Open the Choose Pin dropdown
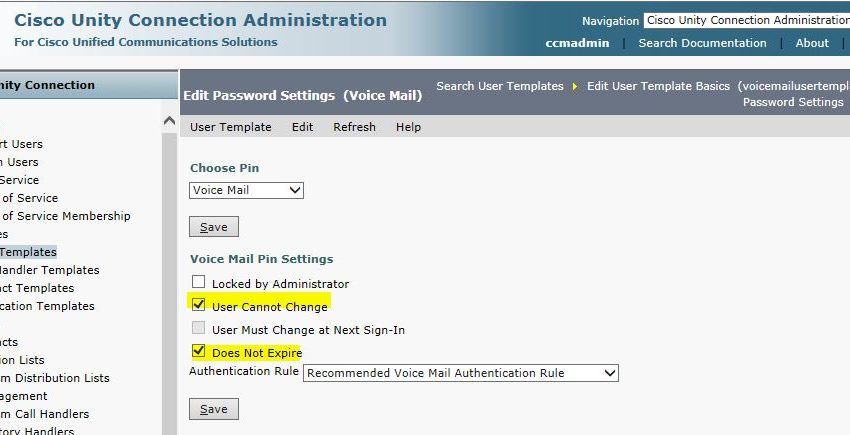 [246, 190]
